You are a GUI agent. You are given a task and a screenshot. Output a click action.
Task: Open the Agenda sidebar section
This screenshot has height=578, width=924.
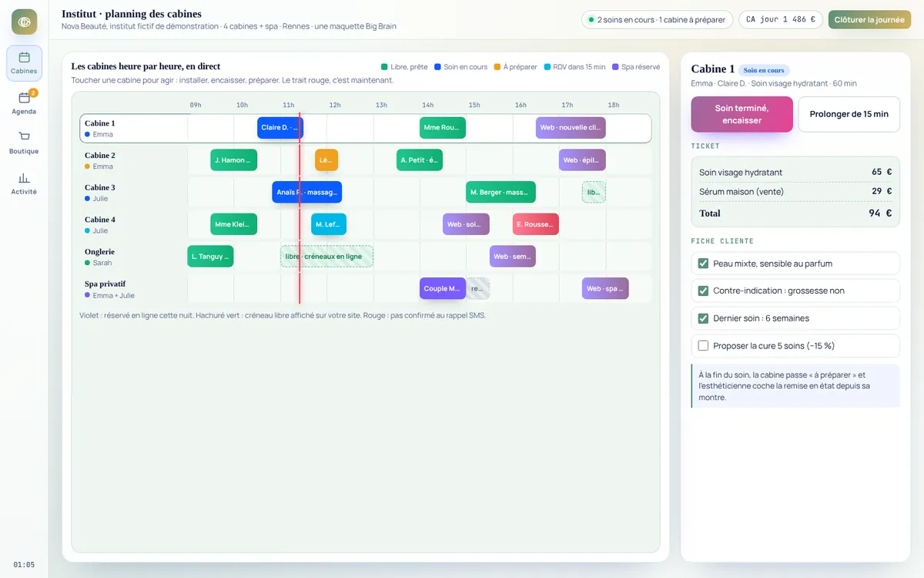[24, 102]
